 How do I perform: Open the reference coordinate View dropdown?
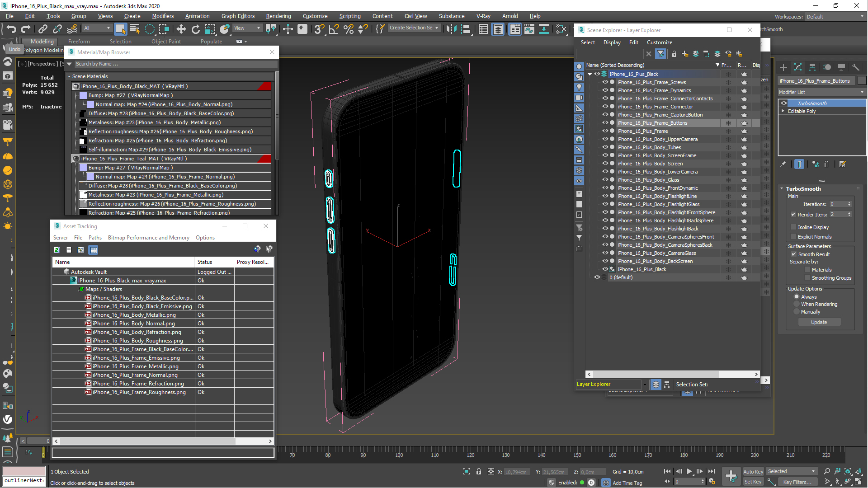coord(247,28)
